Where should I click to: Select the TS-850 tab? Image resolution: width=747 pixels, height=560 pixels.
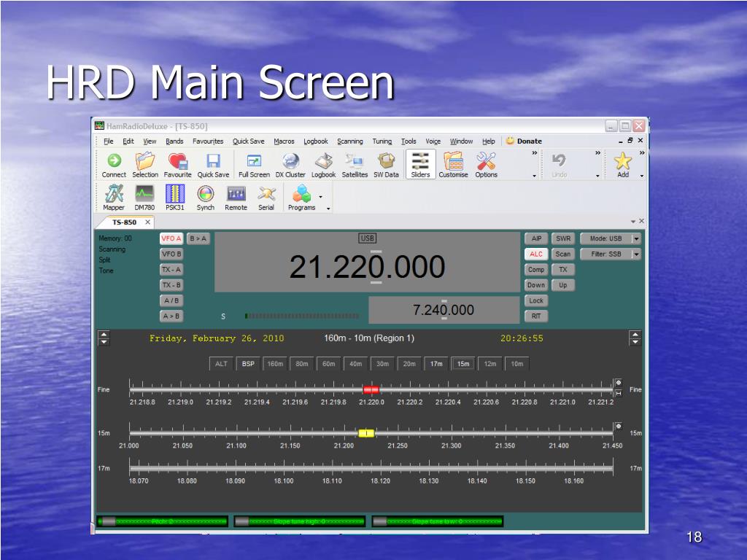pyautogui.click(x=124, y=222)
